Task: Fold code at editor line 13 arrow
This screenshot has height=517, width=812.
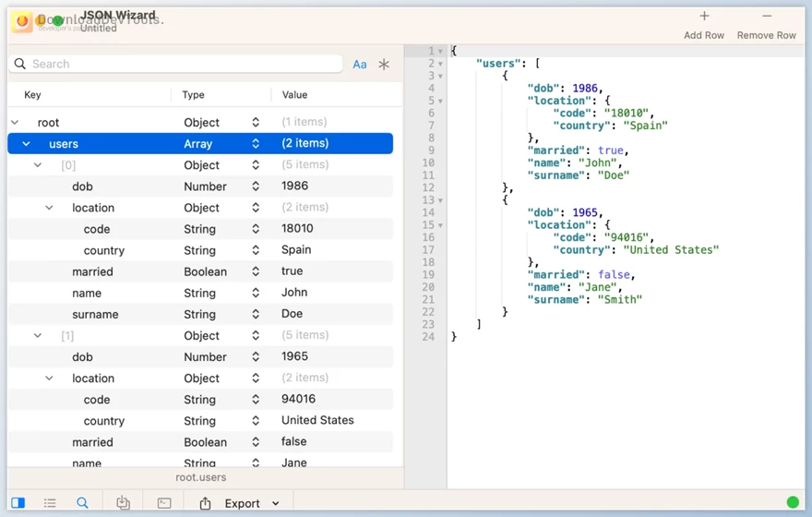Action: tap(440, 200)
